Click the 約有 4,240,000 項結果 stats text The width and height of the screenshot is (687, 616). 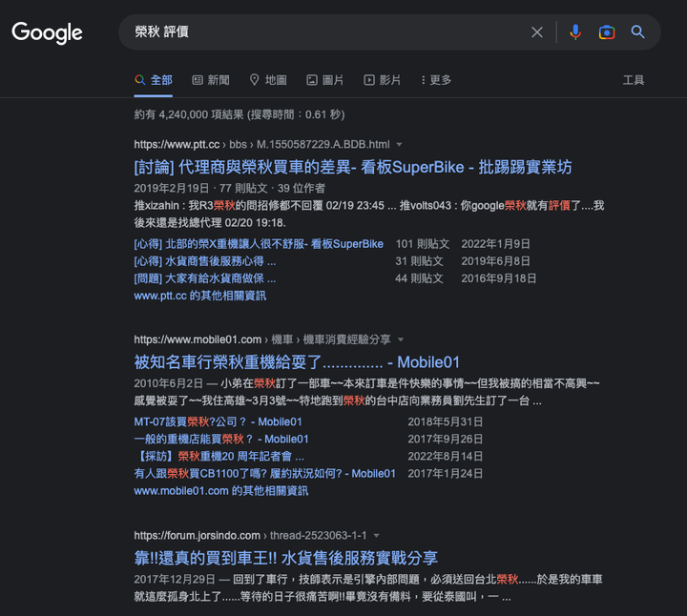239,114
